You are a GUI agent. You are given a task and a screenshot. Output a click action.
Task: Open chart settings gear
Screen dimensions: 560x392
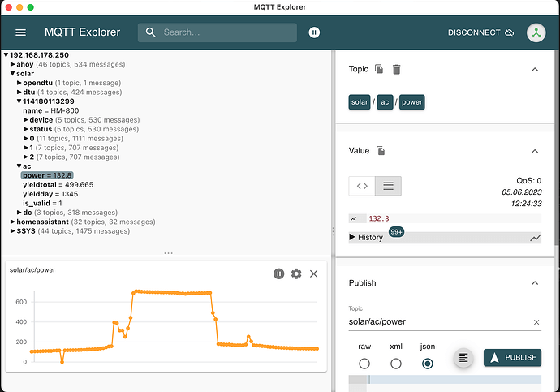tap(296, 274)
